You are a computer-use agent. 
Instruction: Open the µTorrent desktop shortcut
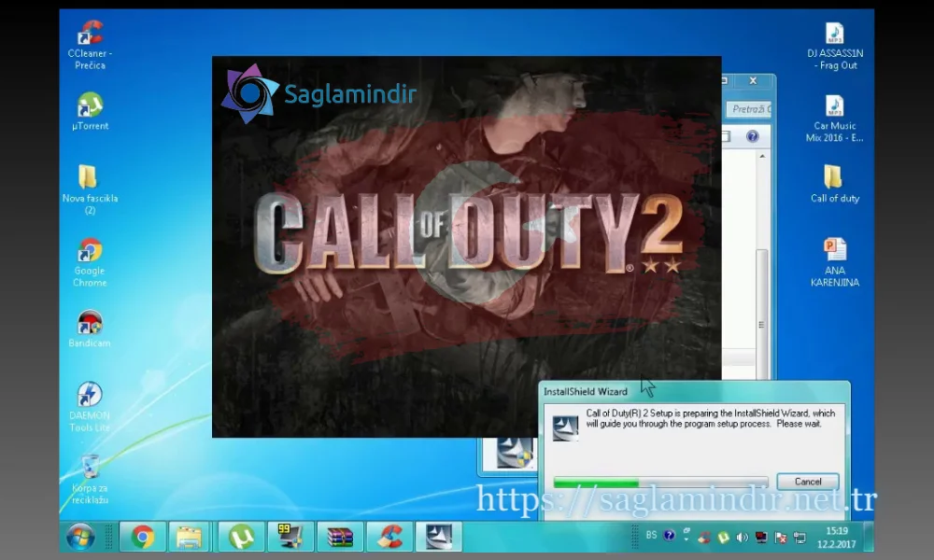[x=90, y=111]
